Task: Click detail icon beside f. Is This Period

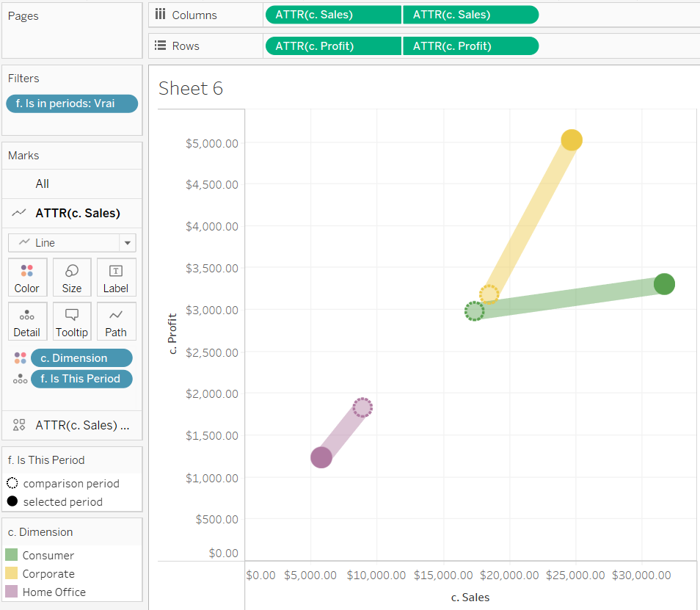Action: 20,380
